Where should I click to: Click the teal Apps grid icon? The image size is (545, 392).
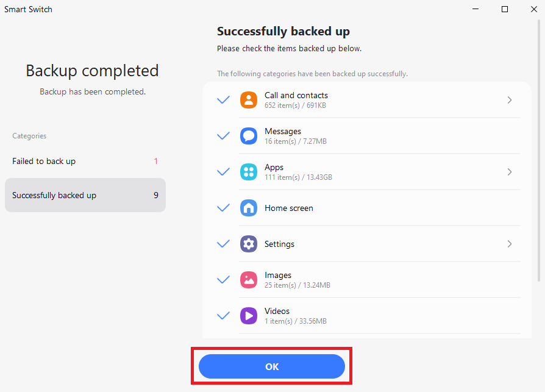[x=249, y=172]
